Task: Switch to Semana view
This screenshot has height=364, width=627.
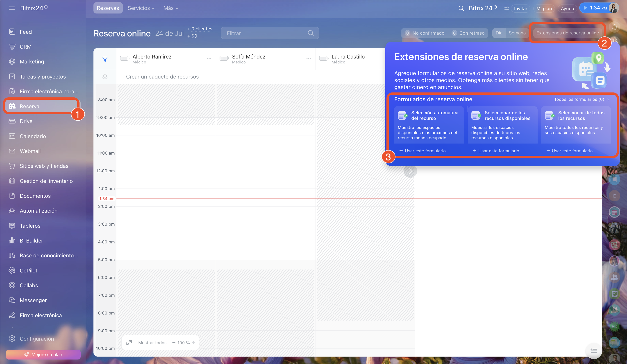Action: pos(517,33)
